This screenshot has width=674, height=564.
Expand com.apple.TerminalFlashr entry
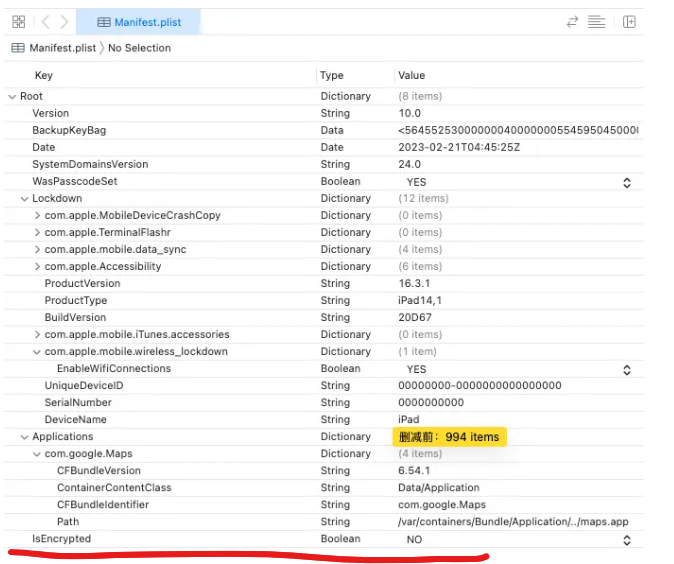(37, 233)
